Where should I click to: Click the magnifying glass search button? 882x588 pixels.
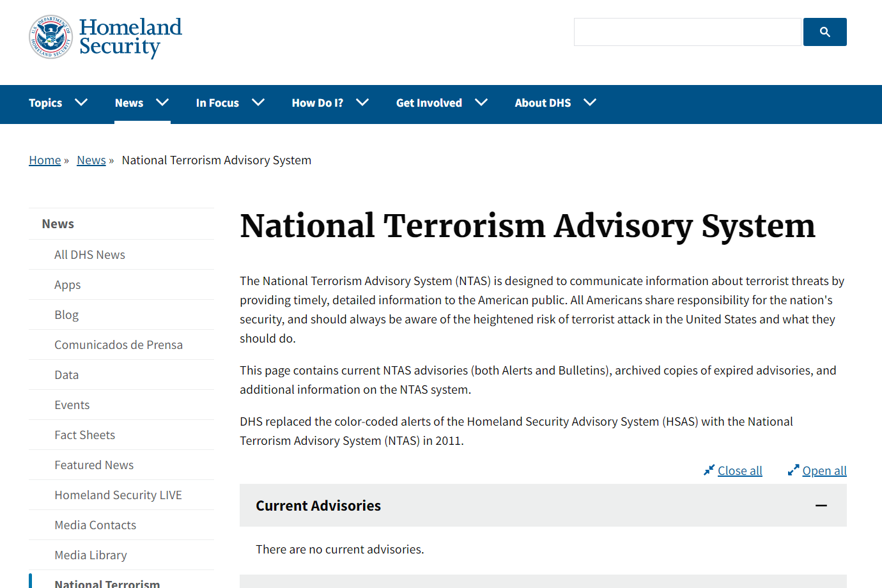824,32
